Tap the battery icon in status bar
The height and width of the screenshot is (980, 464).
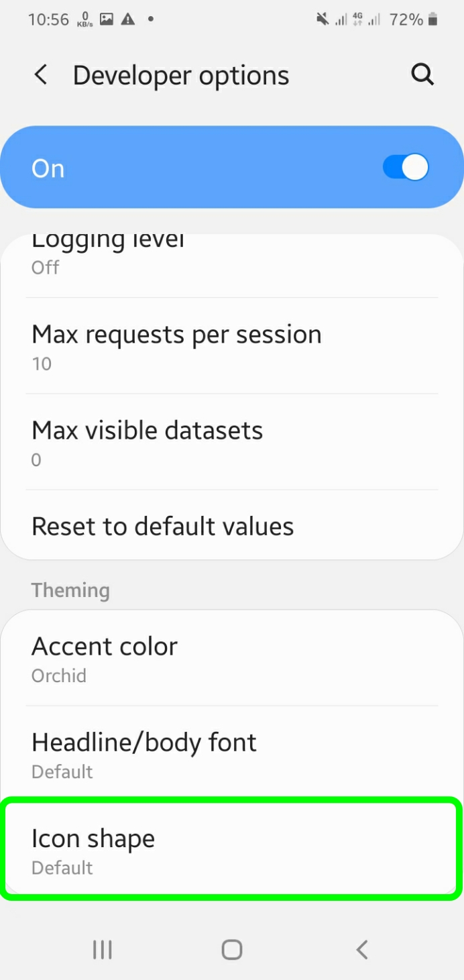pos(433,19)
